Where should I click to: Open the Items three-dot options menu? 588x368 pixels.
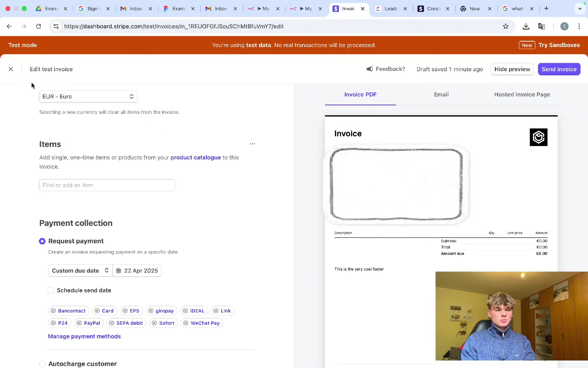(x=252, y=144)
